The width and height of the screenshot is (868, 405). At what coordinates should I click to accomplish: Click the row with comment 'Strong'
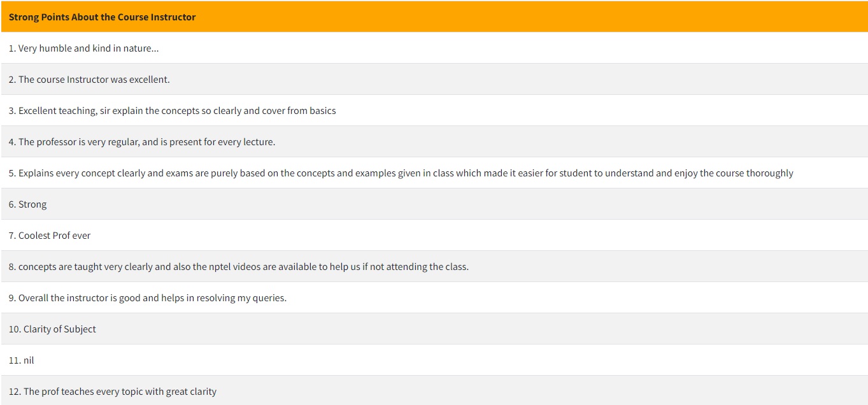(x=434, y=204)
